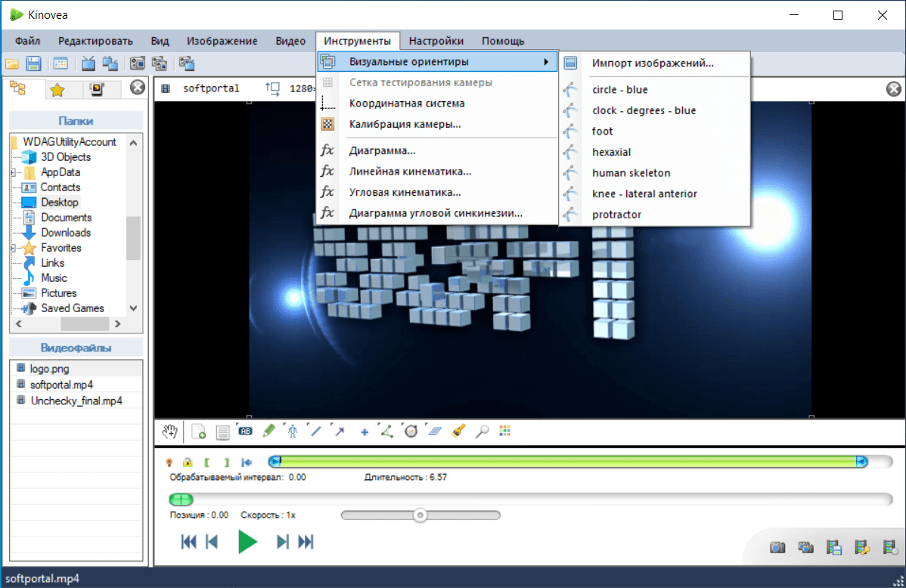This screenshot has width=906, height=588.
Task: Click the playback speed slider knob
Action: pos(420,515)
